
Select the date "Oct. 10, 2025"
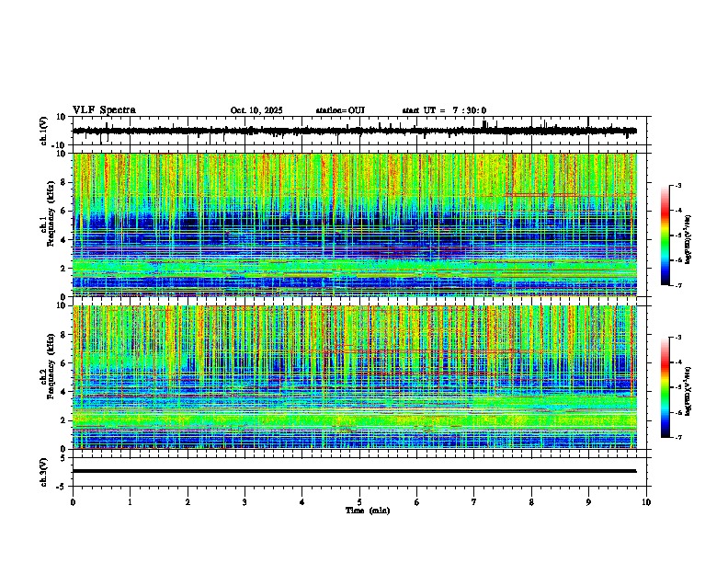pyautogui.click(x=256, y=110)
